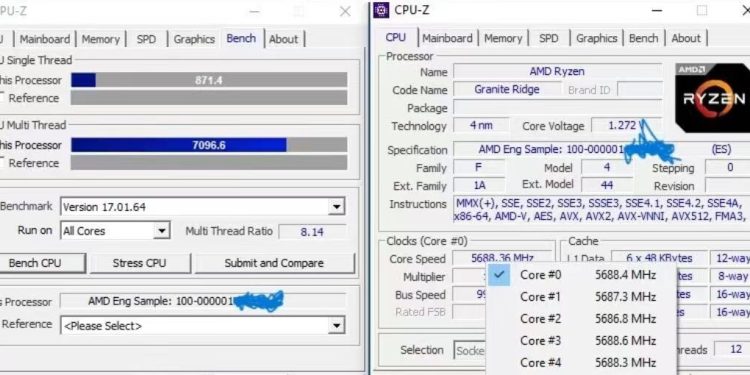Enable the Single Thread Reference checkbox
Image resolution: width=750 pixels, height=375 pixels.
(1, 98)
